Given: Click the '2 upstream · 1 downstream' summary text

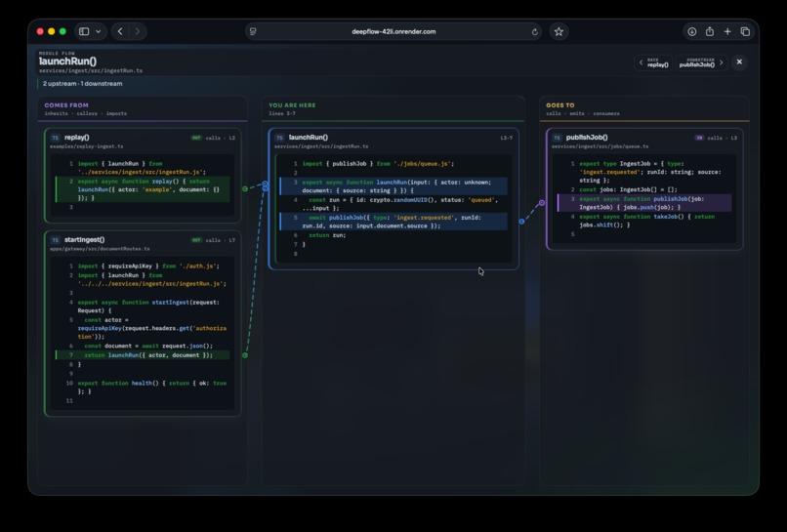Looking at the screenshot, I should pos(82,84).
